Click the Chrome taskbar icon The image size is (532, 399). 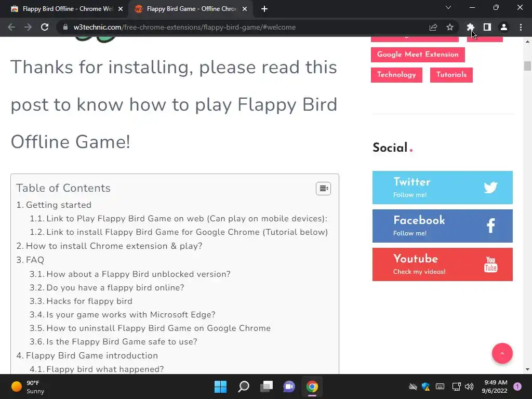point(312,387)
